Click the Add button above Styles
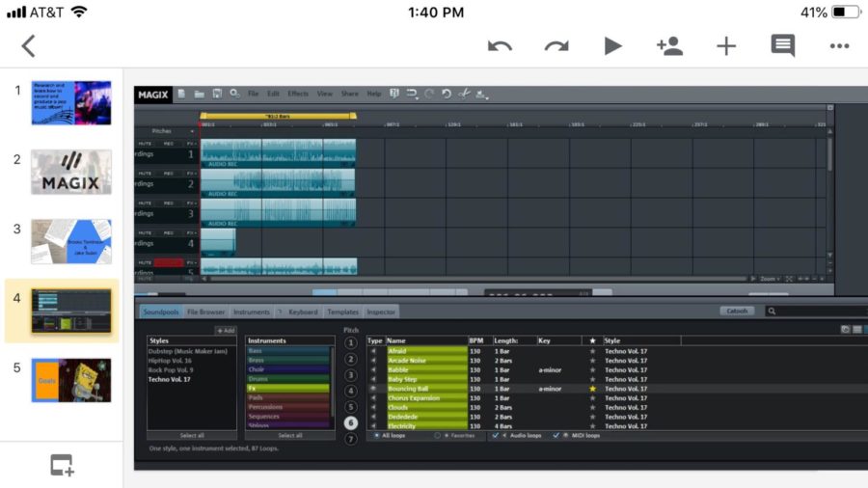This screenshot has height=488, width=868. (x=226, y=331)
